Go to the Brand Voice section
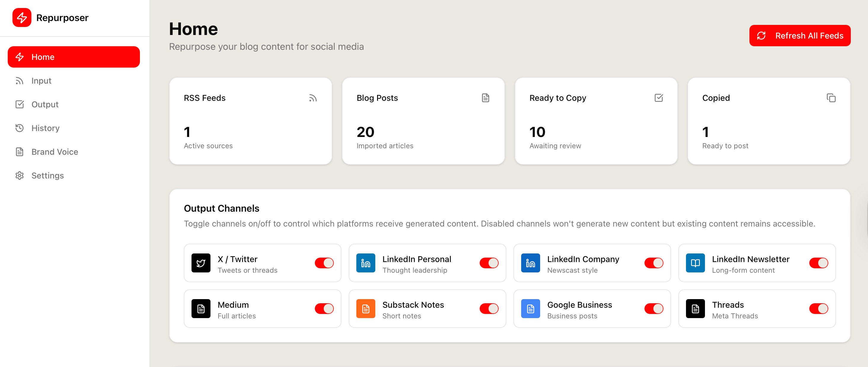This screenshot has height=367, width=868. pos(55,152)
